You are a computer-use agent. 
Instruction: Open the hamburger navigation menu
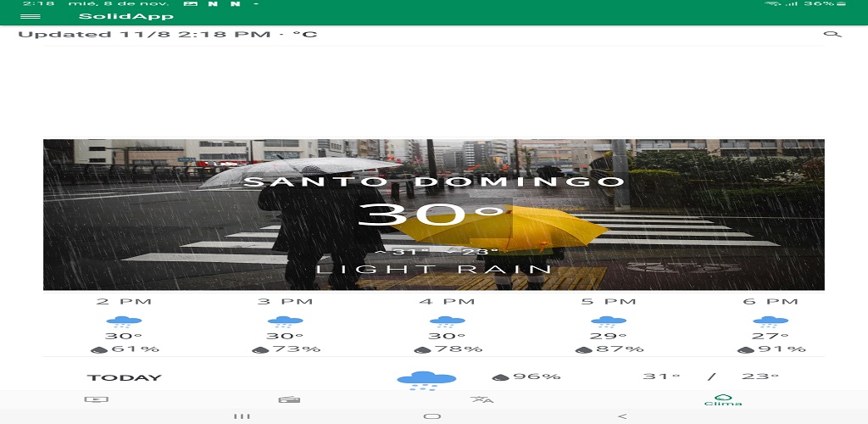31,17
